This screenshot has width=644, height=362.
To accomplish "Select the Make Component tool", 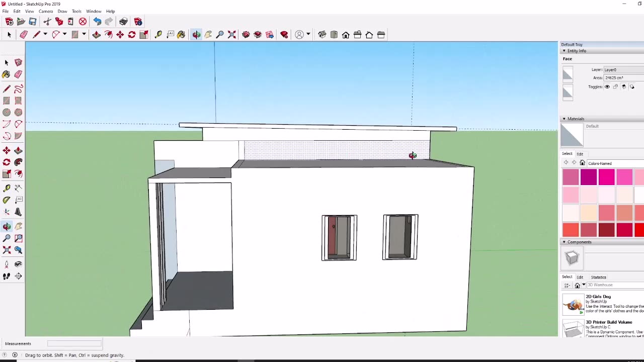I will [18, 62].
